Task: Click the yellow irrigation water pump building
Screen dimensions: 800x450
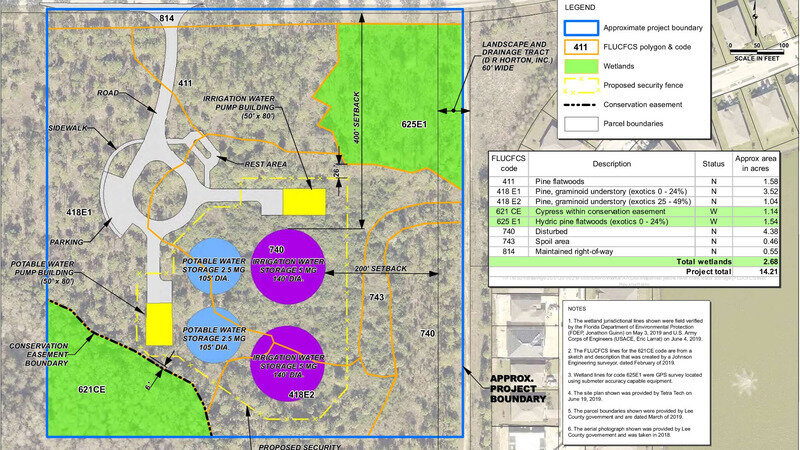Action: pyautogui.click(x=303, y=200)
